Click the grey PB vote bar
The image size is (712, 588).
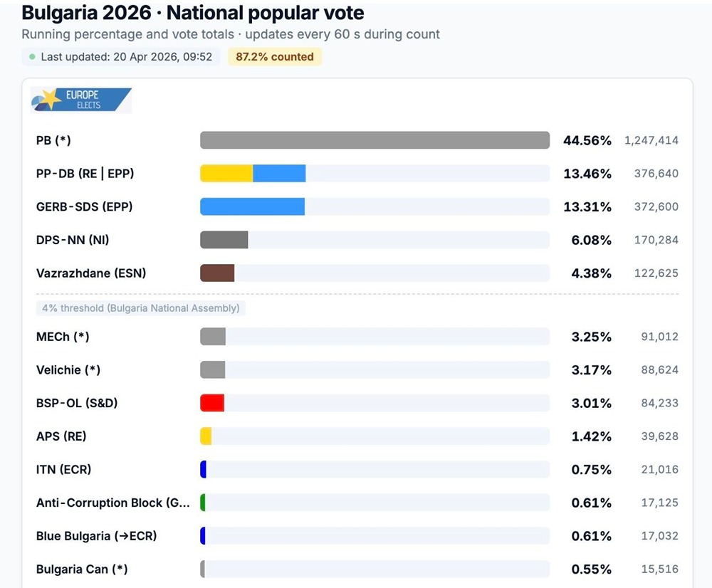point(375,140)
